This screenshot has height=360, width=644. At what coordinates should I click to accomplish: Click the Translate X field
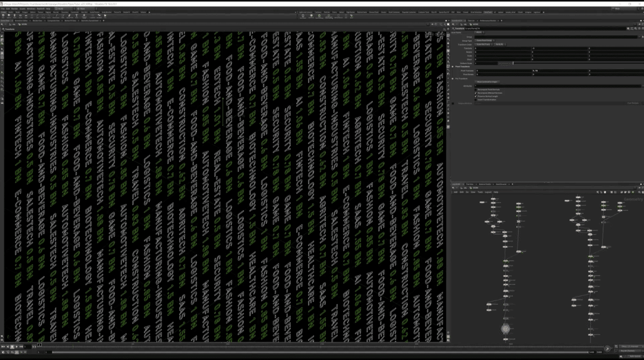coord(503,48)
